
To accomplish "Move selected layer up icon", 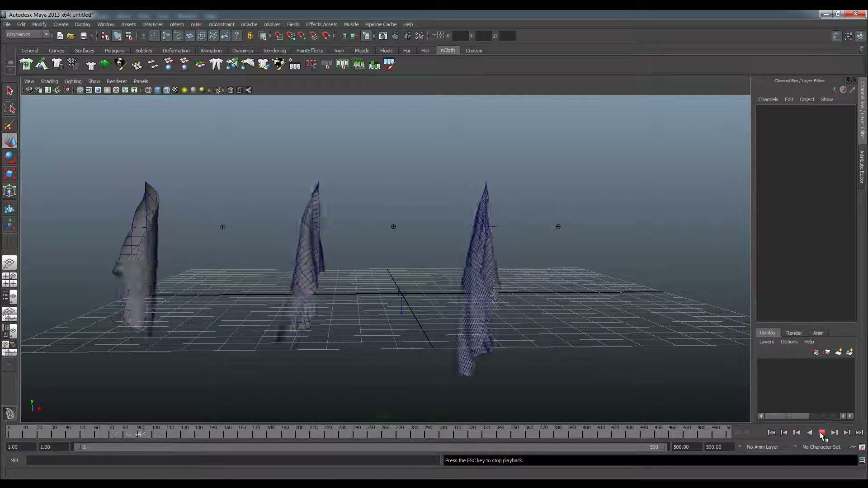I will (816, 352).
